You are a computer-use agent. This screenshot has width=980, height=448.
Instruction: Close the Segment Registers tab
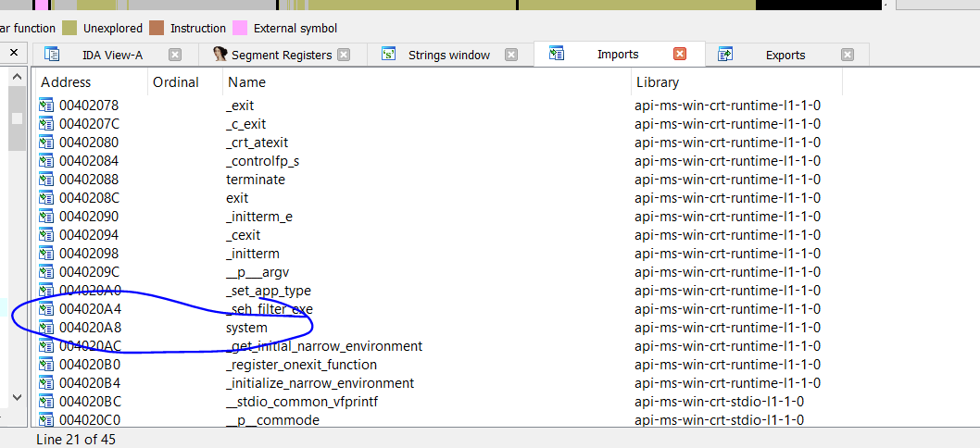[344, 55]
